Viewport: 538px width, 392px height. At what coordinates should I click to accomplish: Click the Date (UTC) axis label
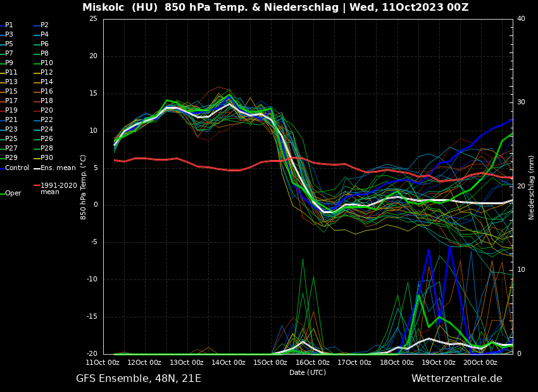pyautogui.click(x=308, y=372)
